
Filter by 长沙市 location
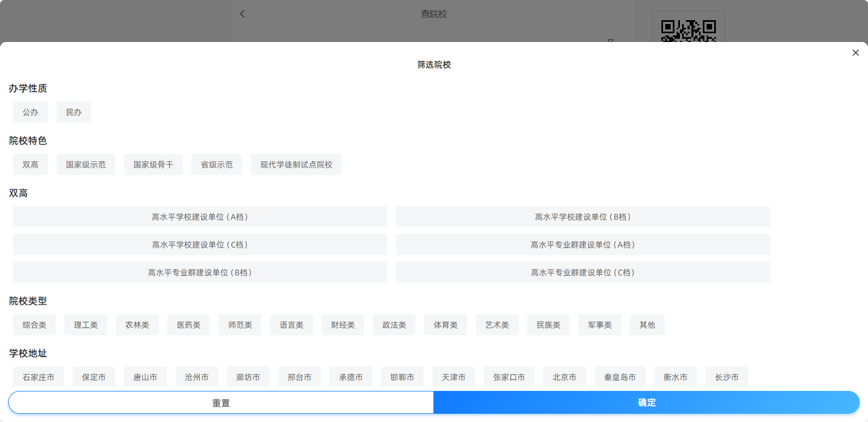(727, 377)
